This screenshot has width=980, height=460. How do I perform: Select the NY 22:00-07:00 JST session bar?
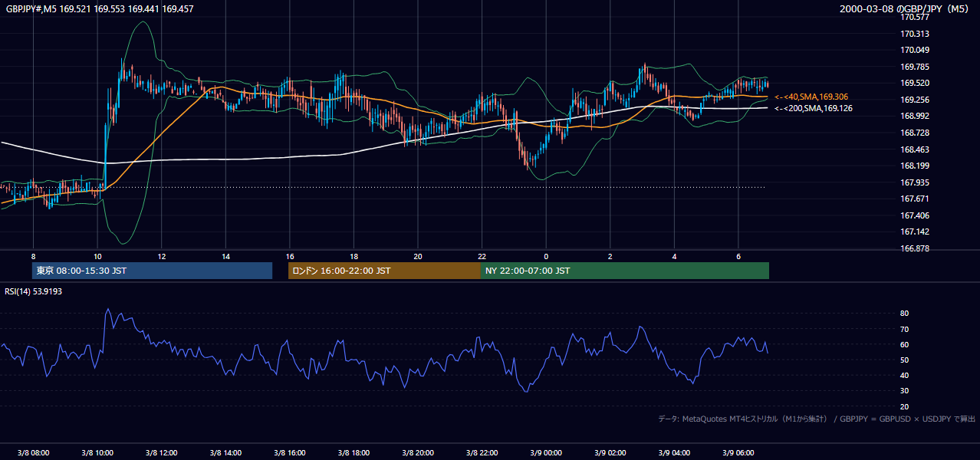pyautogui.click(x=625, y=271)
